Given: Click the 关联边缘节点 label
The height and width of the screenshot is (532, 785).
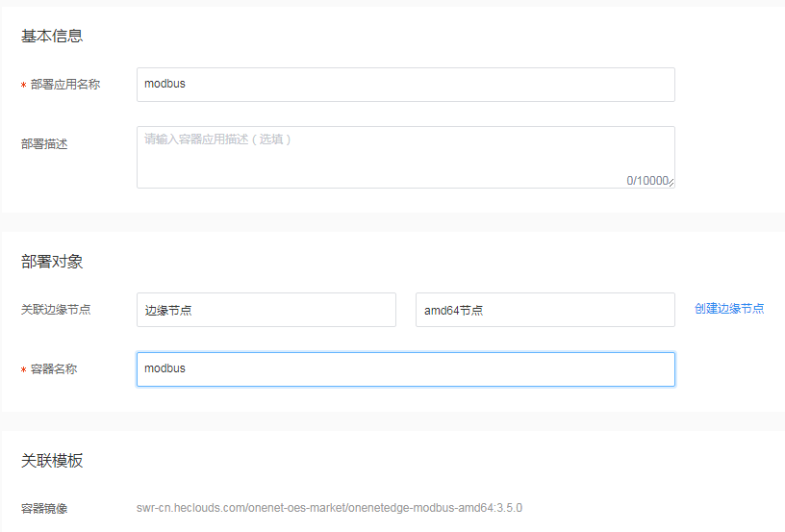Looking at the screenshot, I should (56, 310).
